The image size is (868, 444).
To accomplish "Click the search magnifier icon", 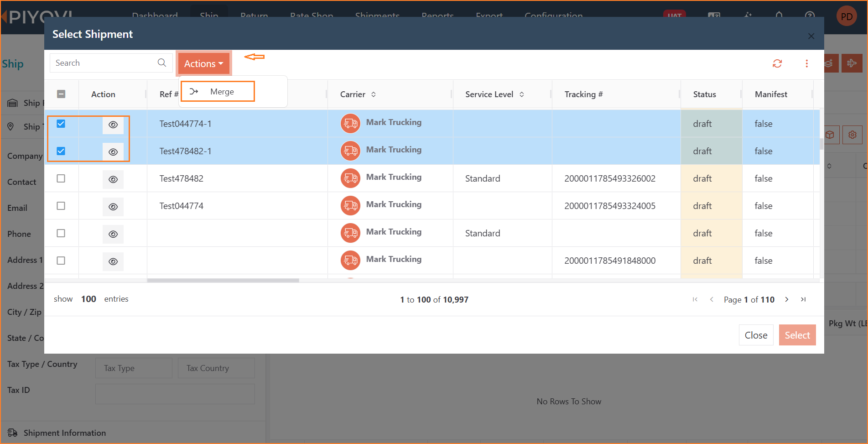I will (x=162, y=63).
